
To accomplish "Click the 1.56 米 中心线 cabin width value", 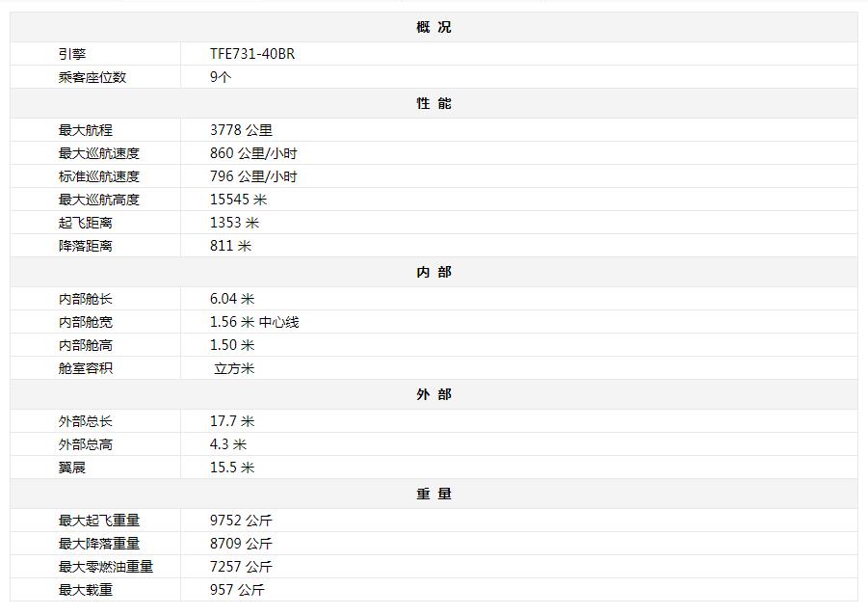I will pos(254,322).
